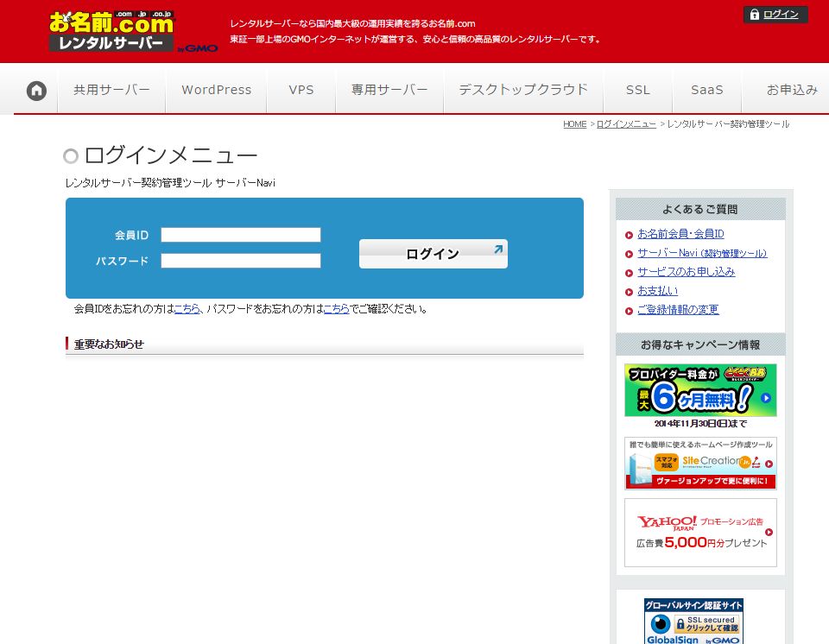The image size is (829, 644).
Task: Click the ログインメニュー page title
Action: click(x=171, y=155)
